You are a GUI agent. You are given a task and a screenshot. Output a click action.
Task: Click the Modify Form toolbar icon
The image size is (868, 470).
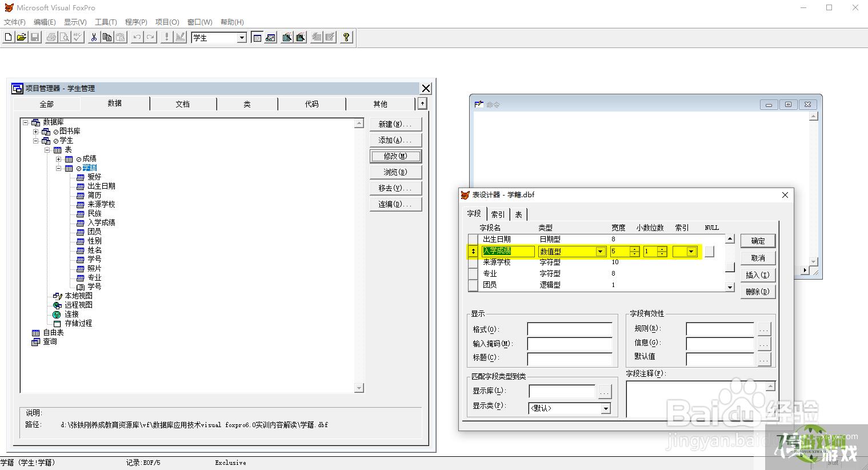tap(180, 37)
